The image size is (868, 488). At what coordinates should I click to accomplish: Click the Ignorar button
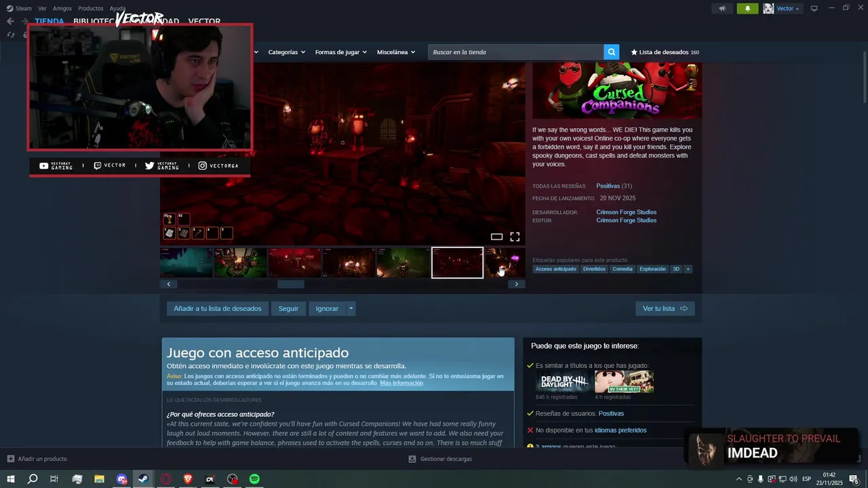(x=327, y=308)
